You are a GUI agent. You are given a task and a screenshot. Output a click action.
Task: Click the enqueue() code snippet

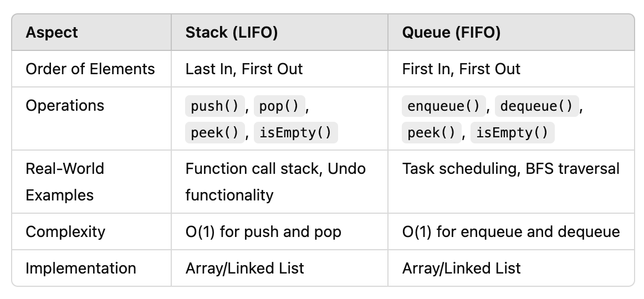[443, 106]
